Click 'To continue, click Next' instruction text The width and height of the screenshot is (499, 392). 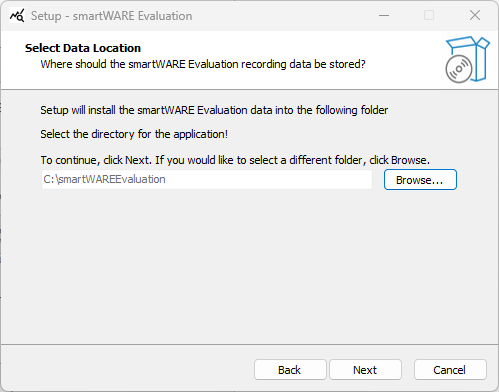235,160
